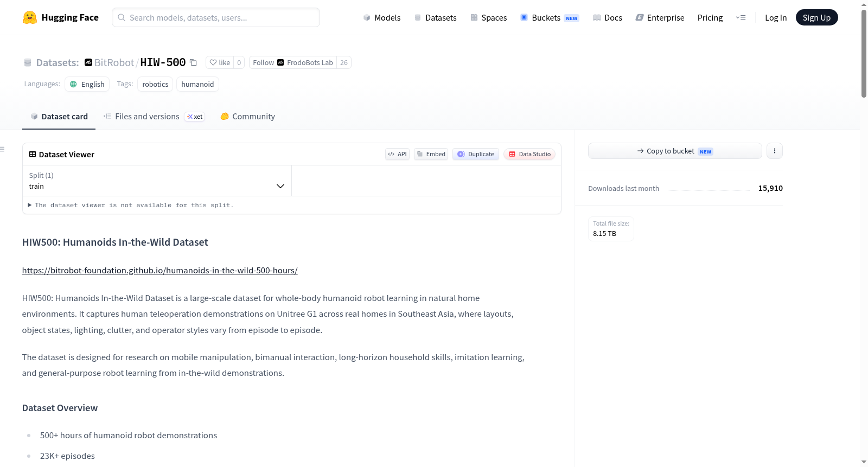
Task: Open the more options three-dot menu
Action: tap(775, 151)
